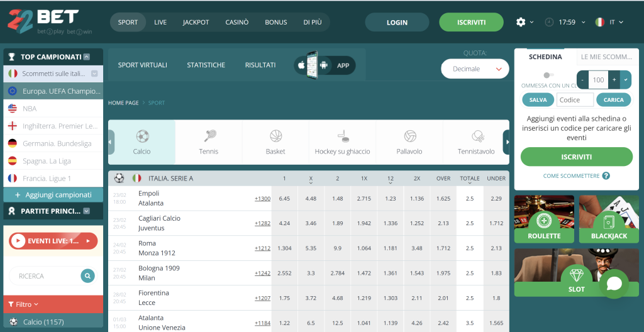This screenshot has height=332, width=644.
Task: Open the Slot casino tile
Action: pos(577,272)
